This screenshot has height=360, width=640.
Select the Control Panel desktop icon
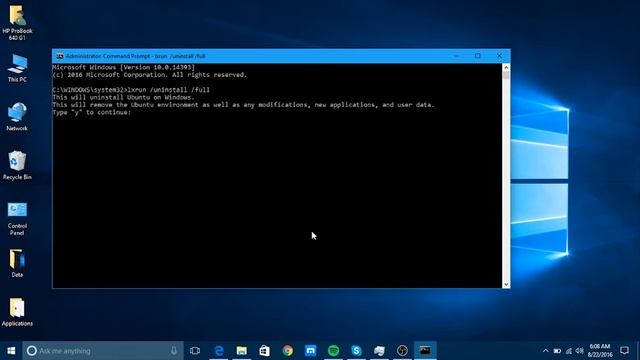(17, 219)
